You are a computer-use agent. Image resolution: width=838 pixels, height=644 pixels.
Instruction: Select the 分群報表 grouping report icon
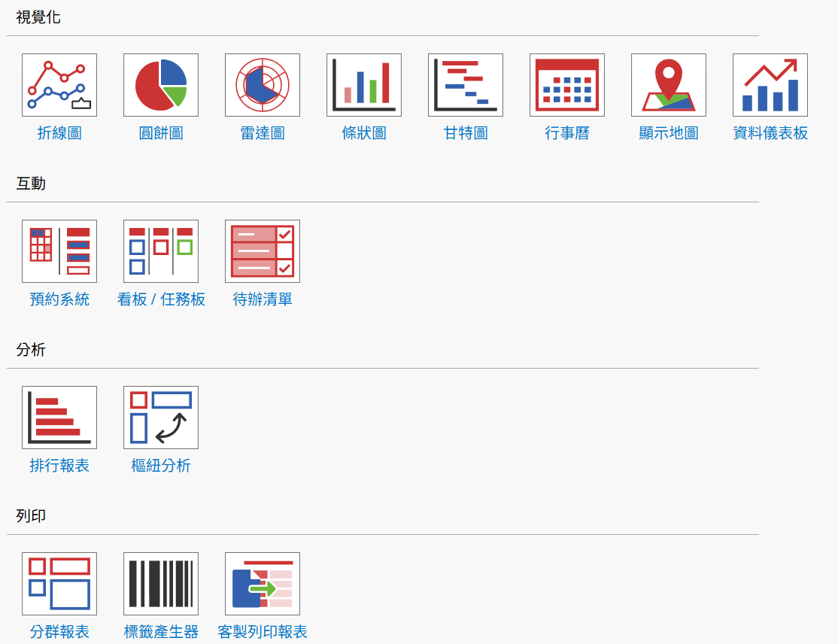pos(59,584)
